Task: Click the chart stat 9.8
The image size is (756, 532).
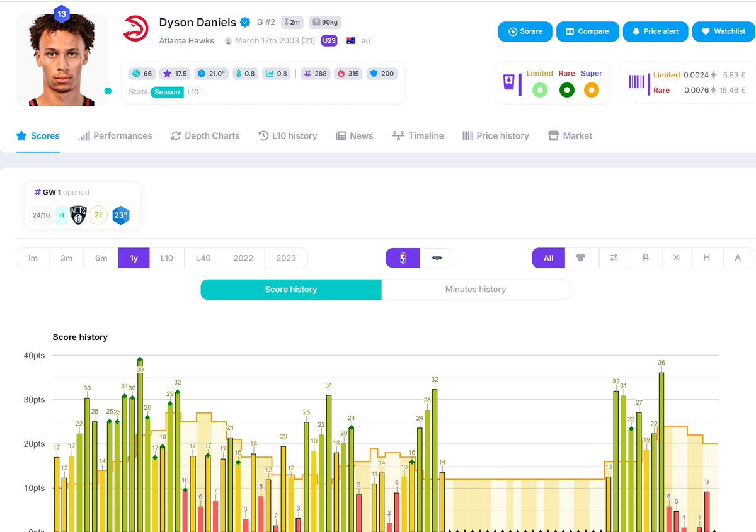Action: (277, 74)
